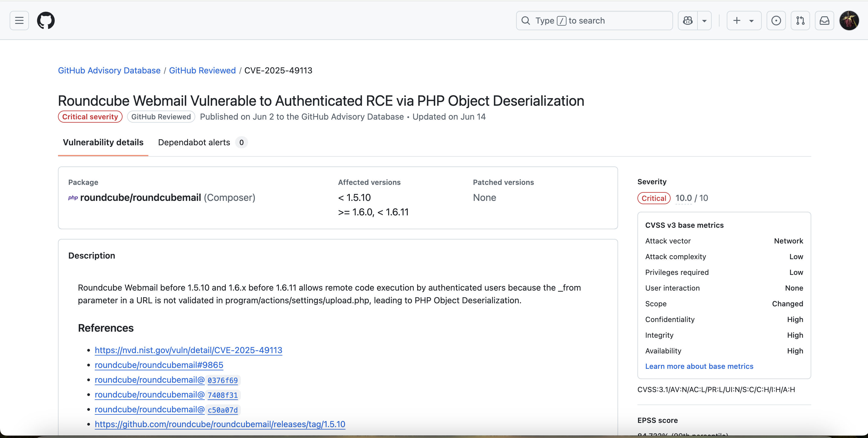The height and width of the screenshot is (438, 868).
Task: Open the Copilot chat icon
Action: 688,21
